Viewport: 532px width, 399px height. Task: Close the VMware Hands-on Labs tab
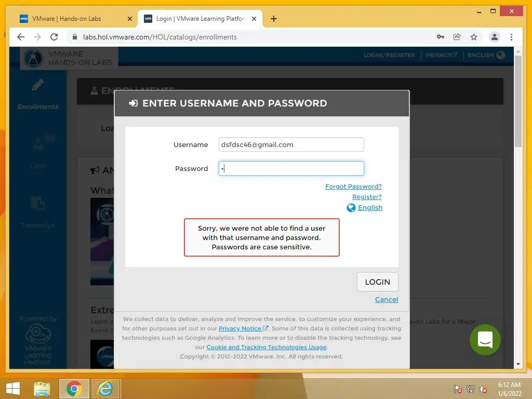click(129, 19)
